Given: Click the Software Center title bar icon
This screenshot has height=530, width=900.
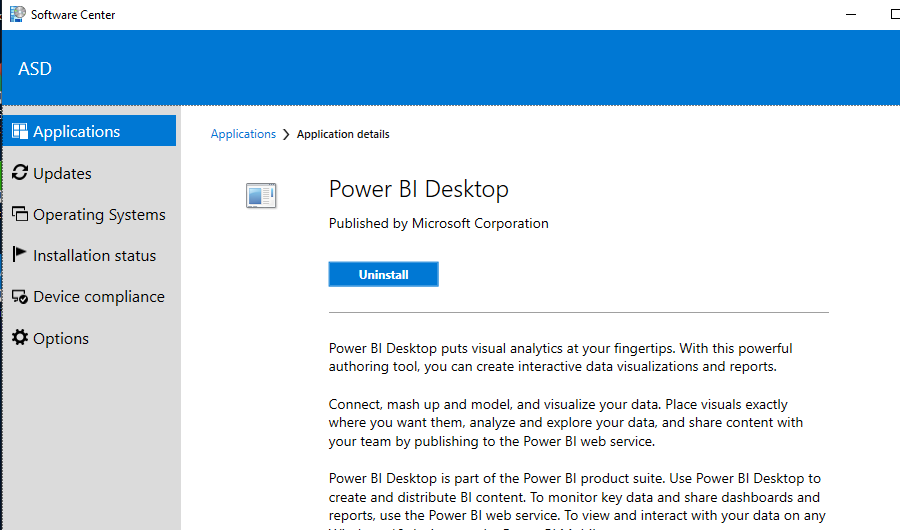Looking at the screenshot, I should [18, 14].
